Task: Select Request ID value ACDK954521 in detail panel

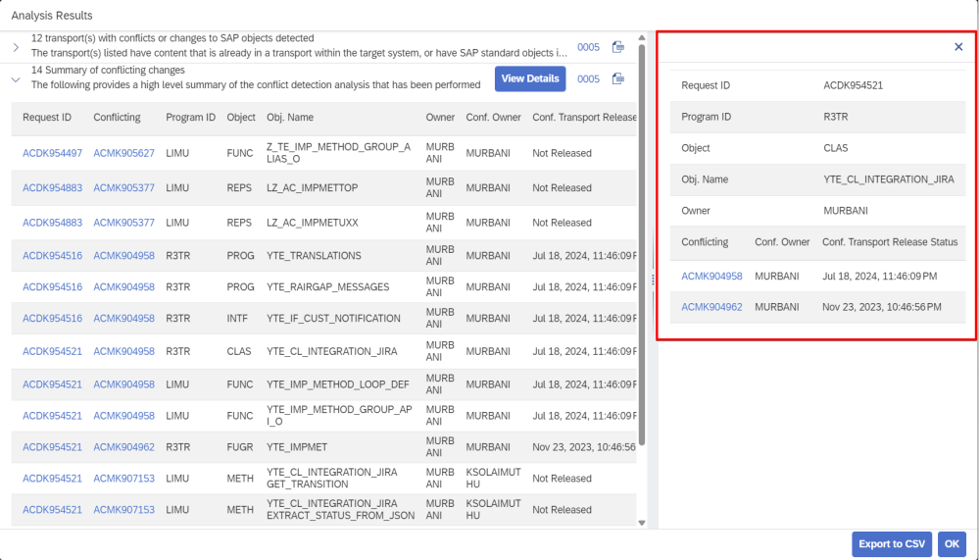Action: point(854,85)
